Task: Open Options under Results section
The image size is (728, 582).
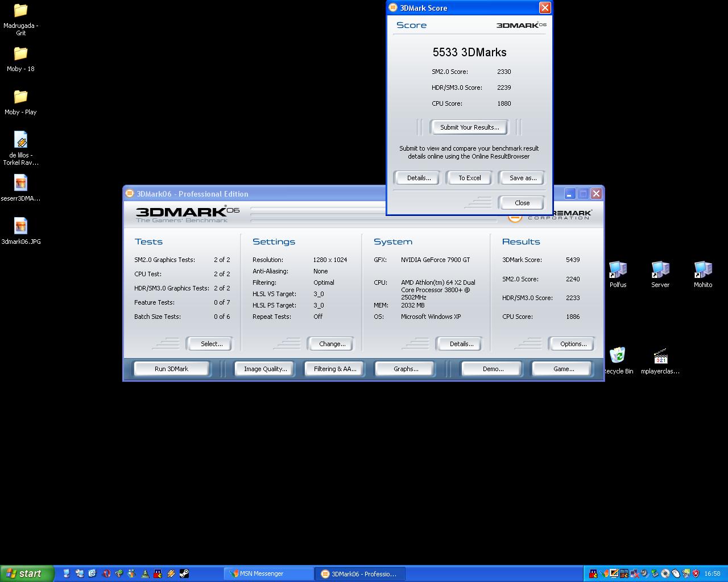Action: click(x=573, y=344)
